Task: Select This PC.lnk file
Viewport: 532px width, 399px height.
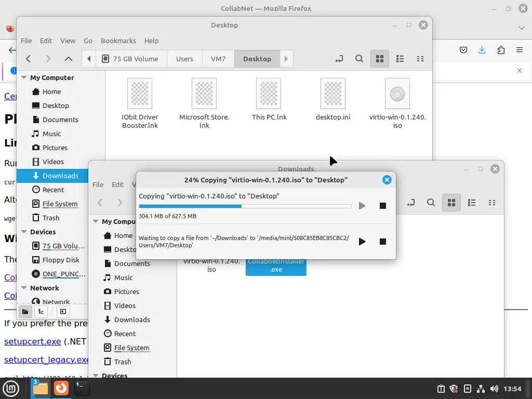Action: (269, 99)
